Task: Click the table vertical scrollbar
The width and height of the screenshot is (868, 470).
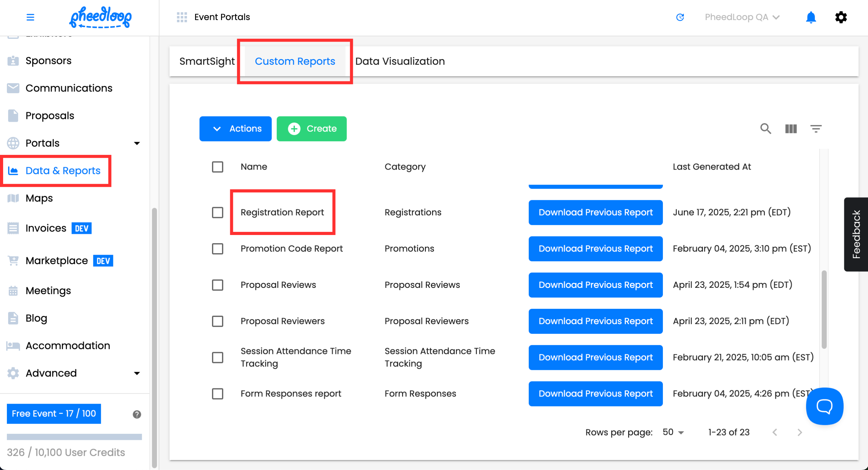Action: click(x=824, y=309)
